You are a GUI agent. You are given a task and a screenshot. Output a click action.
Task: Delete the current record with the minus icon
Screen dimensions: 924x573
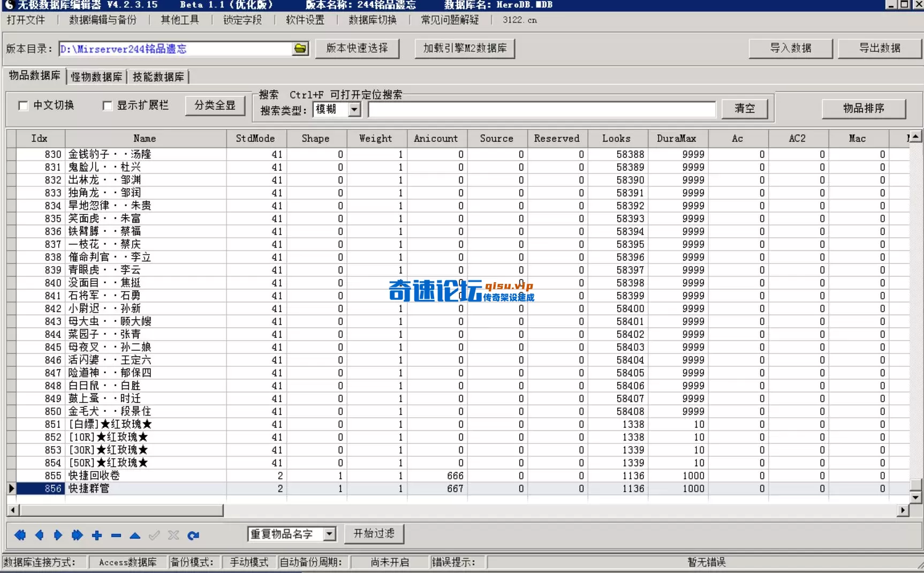click(115, 535)
